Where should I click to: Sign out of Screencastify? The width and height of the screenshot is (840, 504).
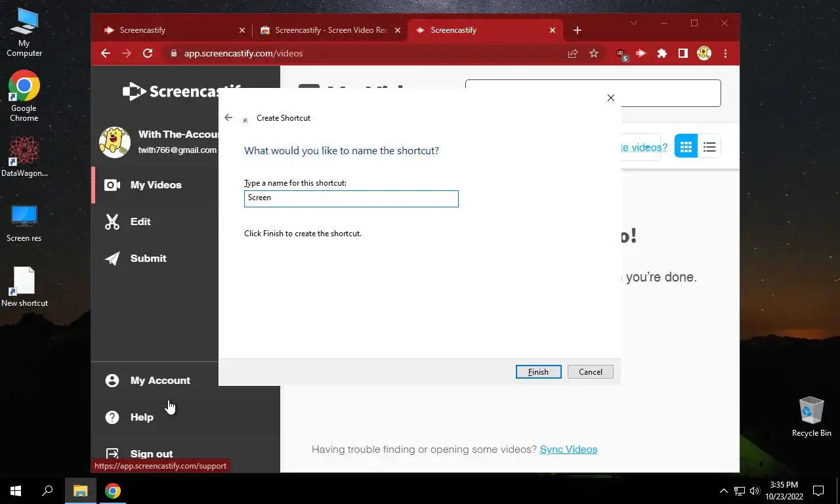(152, 454)
